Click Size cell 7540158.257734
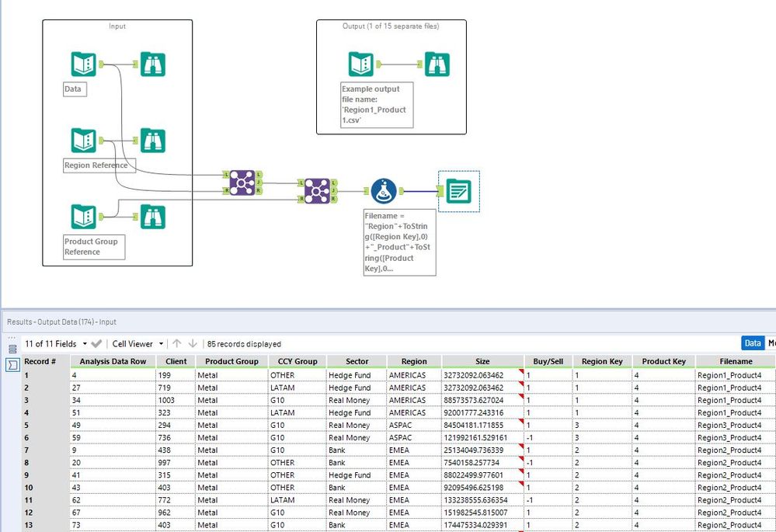776x532 pixels. 482,462
